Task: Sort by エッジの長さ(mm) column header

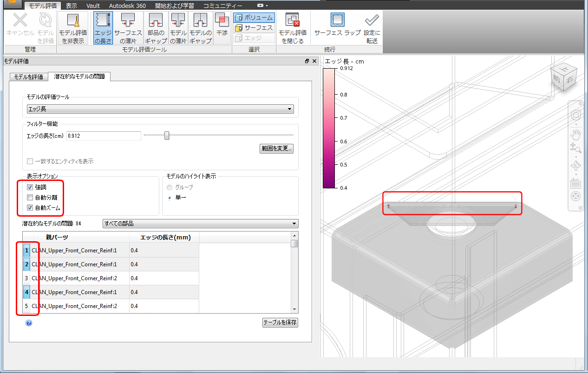Action: pyautogui.click(x=164, y=237)
